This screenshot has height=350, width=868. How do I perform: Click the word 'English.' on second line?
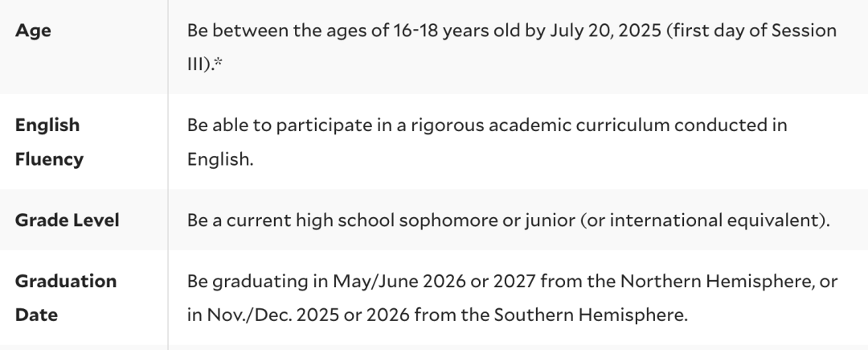coord(220,159)
